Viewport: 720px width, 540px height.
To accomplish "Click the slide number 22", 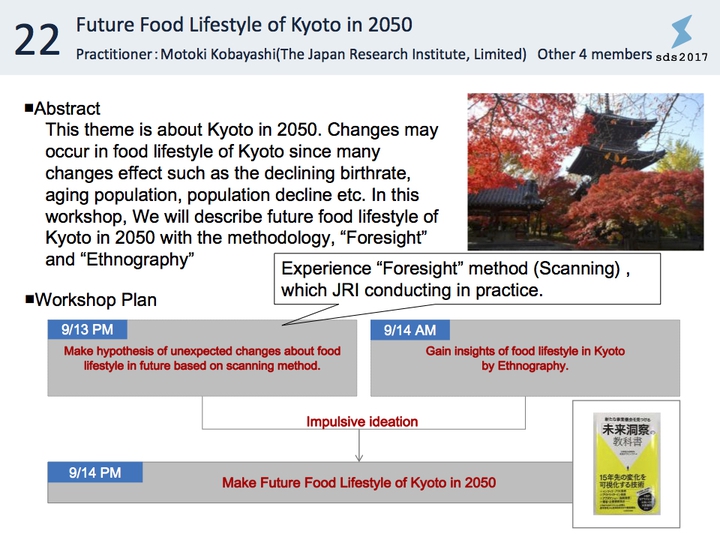I will 37,40.
